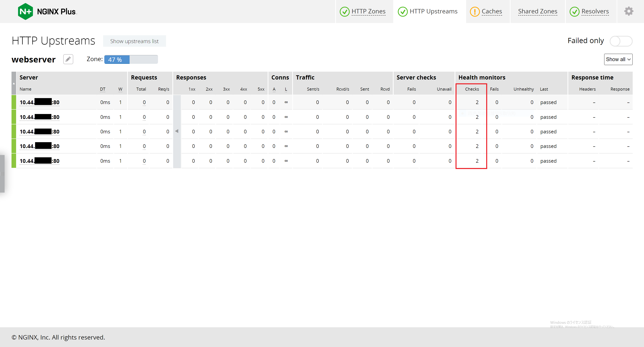This screenshot has height=347, width=644.
Task: Click the 0ms downtime value in the second row
Action: (x=105, y=117)
